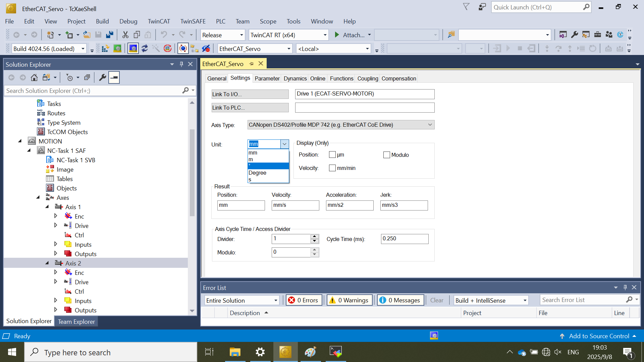Click the Cut scissors icon

click(x=125, y=35)
